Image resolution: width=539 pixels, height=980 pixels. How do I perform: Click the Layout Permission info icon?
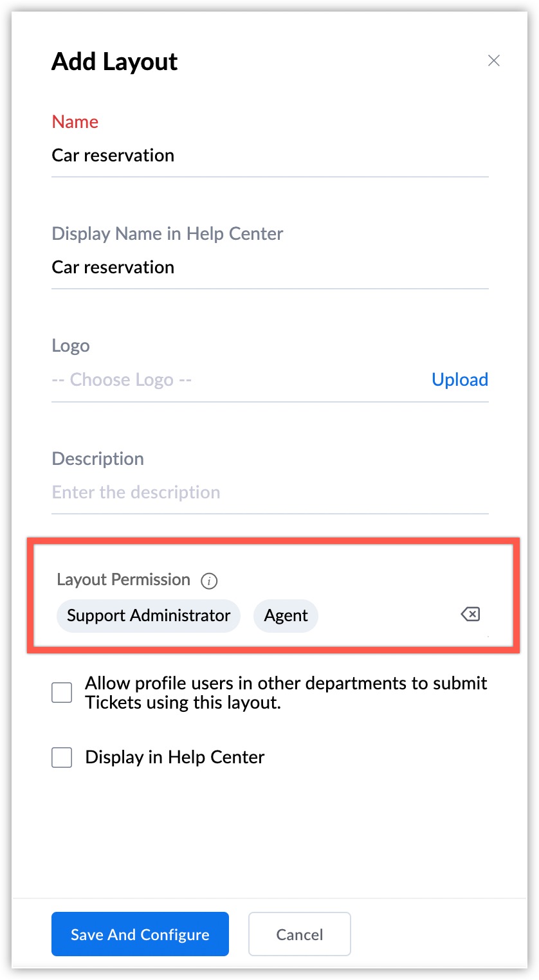(x=209, y=581)
